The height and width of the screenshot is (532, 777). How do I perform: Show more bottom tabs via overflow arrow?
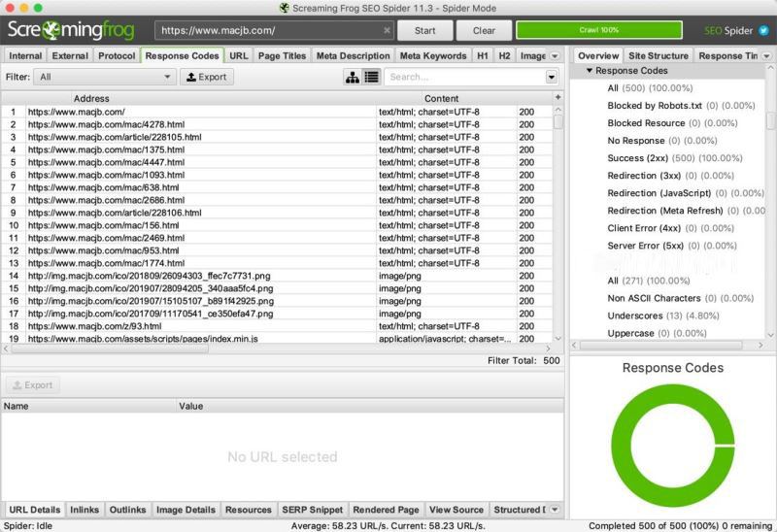click(x=555, y=510)
